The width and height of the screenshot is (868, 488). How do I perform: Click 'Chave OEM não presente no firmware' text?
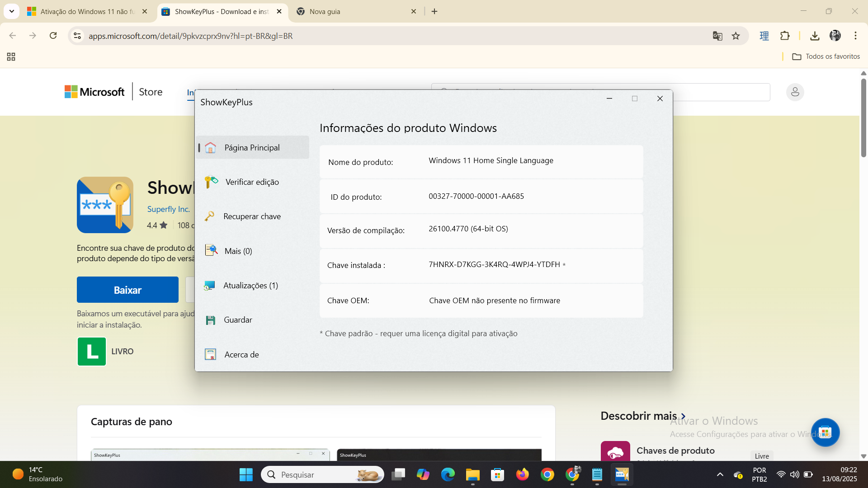(495, 300)
